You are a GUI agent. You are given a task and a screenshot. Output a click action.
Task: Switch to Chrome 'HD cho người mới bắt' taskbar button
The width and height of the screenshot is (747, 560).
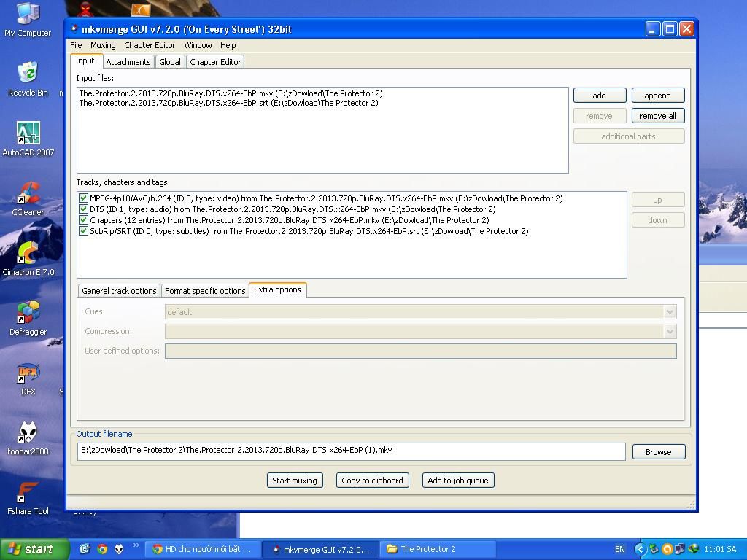202,549
